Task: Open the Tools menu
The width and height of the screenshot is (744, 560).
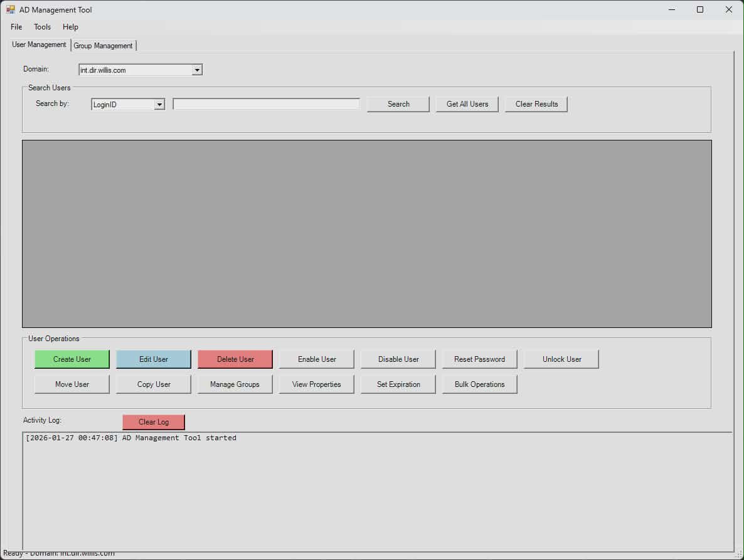Action: point(42,27)
